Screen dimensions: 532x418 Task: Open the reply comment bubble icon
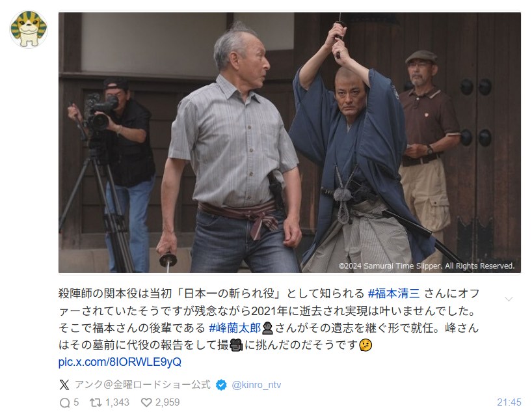tap(64, 403)
